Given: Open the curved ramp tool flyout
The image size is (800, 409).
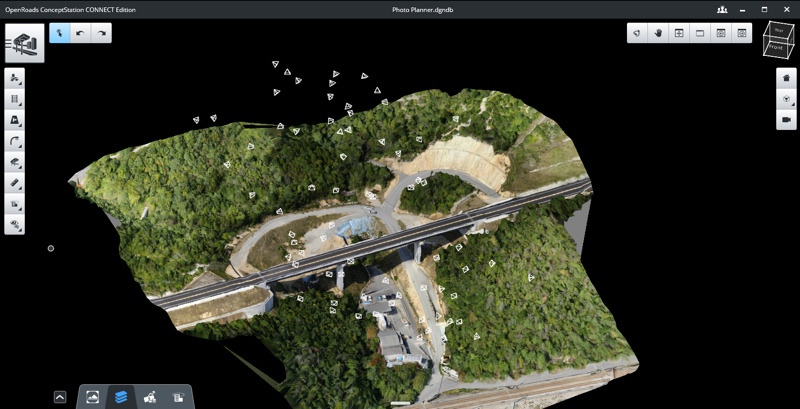Looking at the screenshot, I should click(14, 141).
